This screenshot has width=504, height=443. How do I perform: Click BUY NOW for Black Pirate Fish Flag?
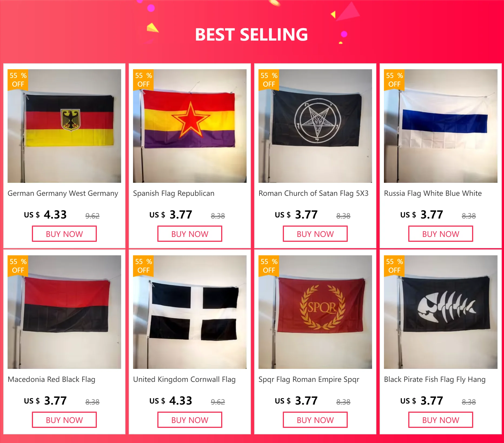click(441, 420)
